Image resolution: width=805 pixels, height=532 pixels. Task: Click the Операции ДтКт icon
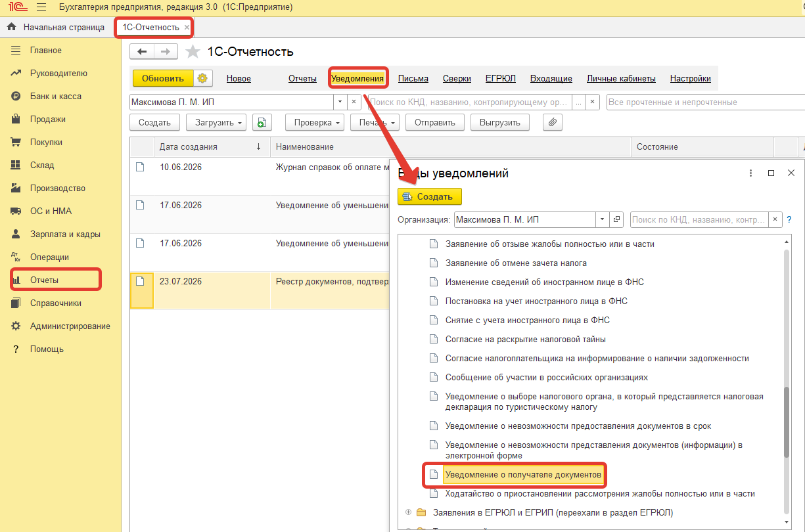pos(16,257)
